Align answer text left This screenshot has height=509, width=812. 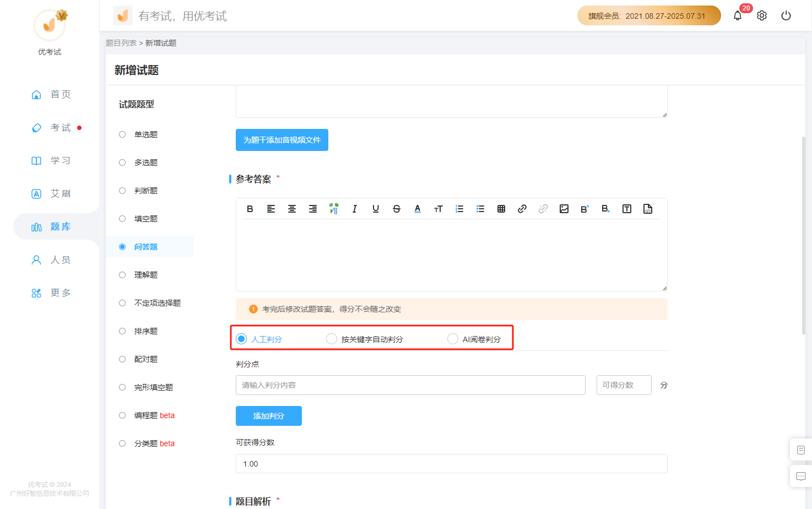pyautogui.click(x=271, y=209)
